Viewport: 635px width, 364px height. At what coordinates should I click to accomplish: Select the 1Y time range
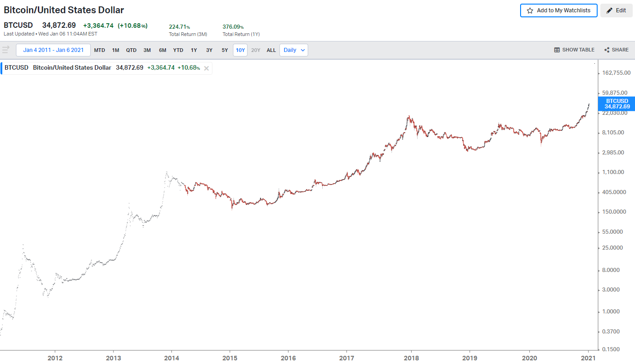tap(194, 50)
